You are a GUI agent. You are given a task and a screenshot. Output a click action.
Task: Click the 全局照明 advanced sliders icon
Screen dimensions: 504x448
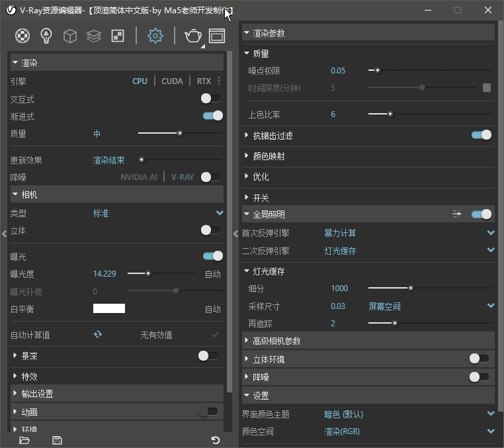click(x=457, y=214)
